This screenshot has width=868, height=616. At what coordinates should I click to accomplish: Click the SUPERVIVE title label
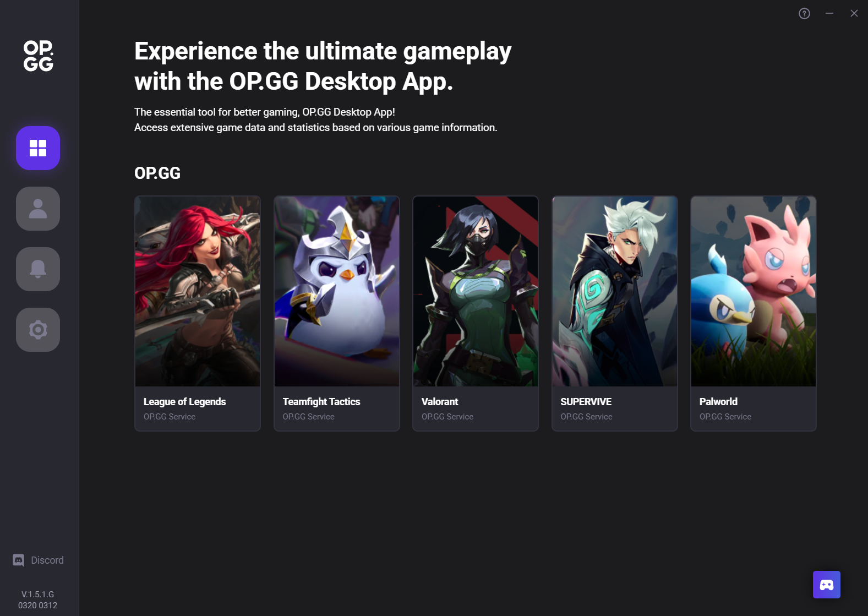586,402
